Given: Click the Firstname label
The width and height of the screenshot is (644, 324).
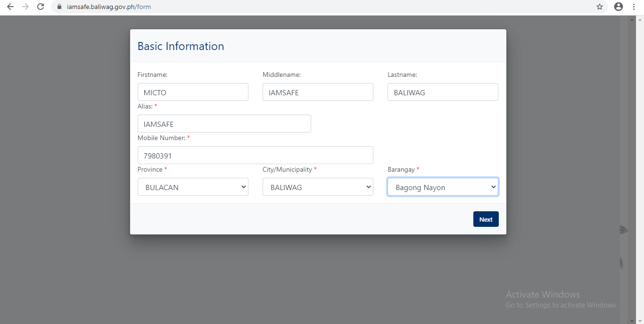Looking at the screenshot, I should coord(152,75).
